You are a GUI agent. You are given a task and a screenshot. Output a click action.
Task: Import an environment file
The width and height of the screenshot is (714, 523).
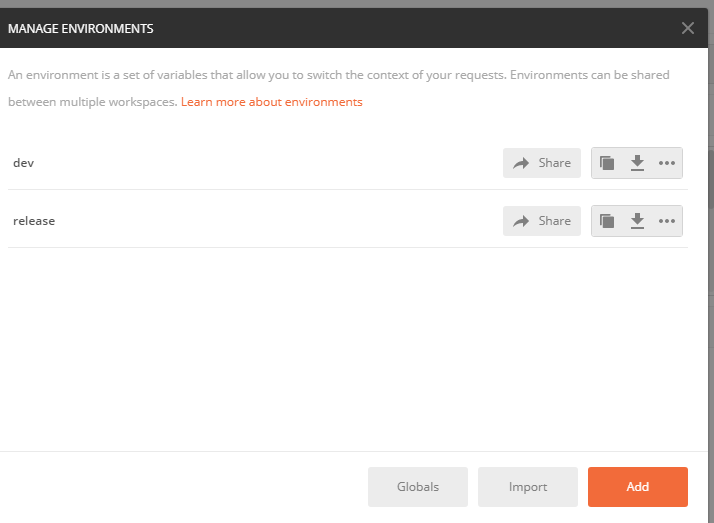(528, 487)
